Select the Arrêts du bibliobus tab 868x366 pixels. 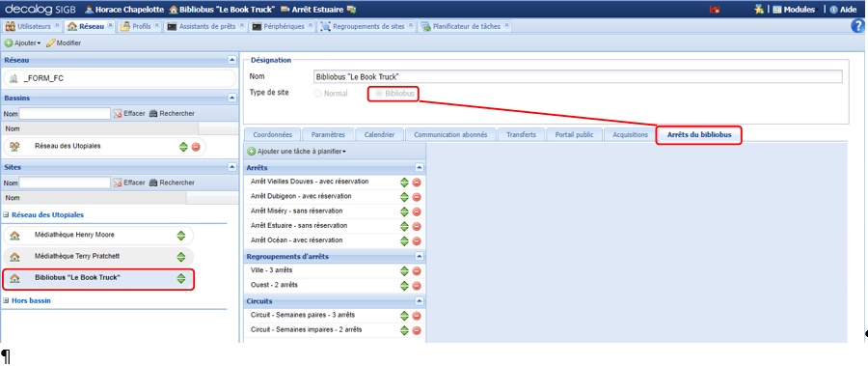698,135
